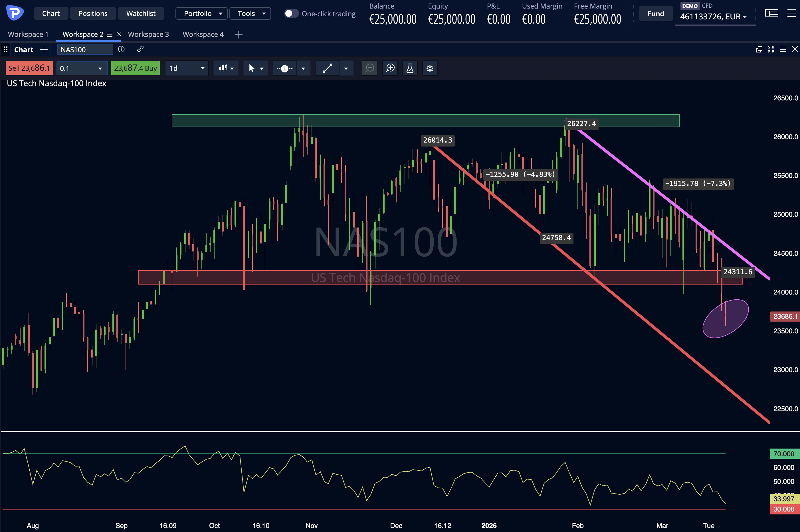The width and height of the screenshot is (800, 532).
Task: Zoom in on the chart
Action: pos(390,68)
